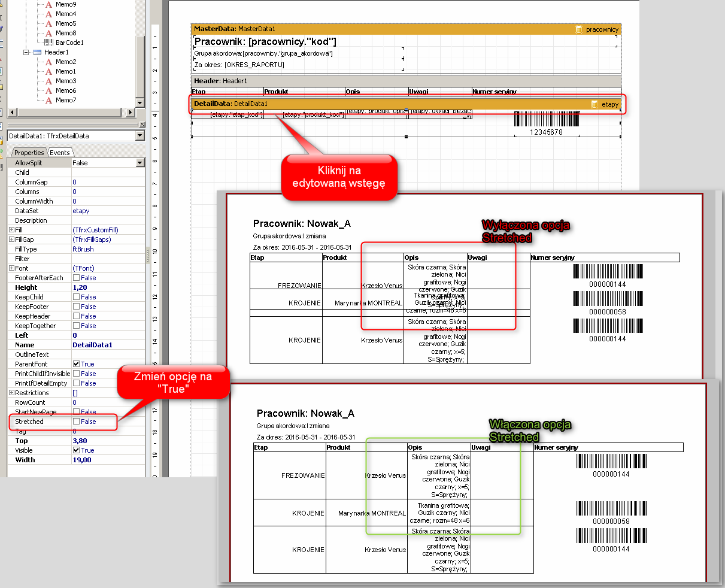725x588 pixels.
Task: Click the barcode object in the design area
Action: (x=546, y=119)
